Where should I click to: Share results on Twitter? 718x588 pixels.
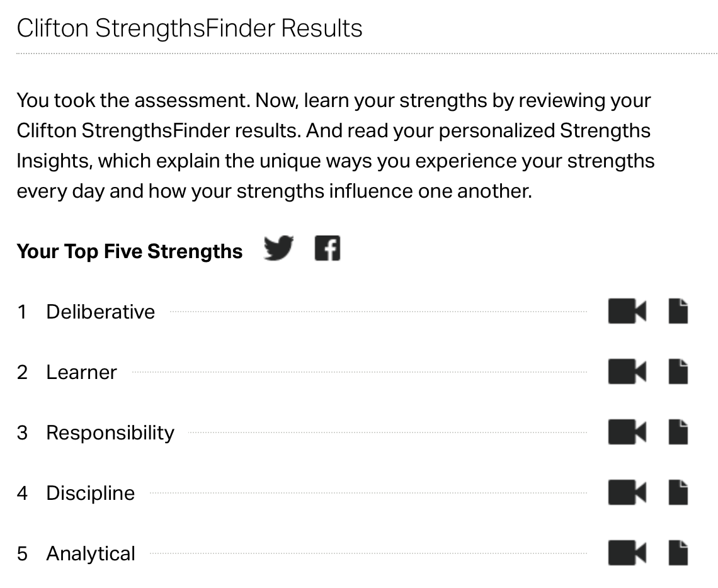coord(278,248)
